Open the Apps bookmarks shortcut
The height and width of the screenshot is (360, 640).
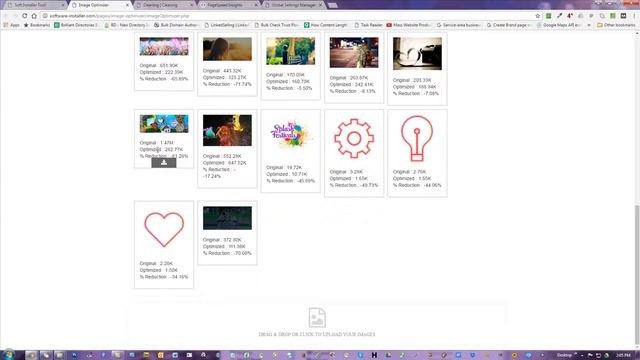tap(12, 25)
